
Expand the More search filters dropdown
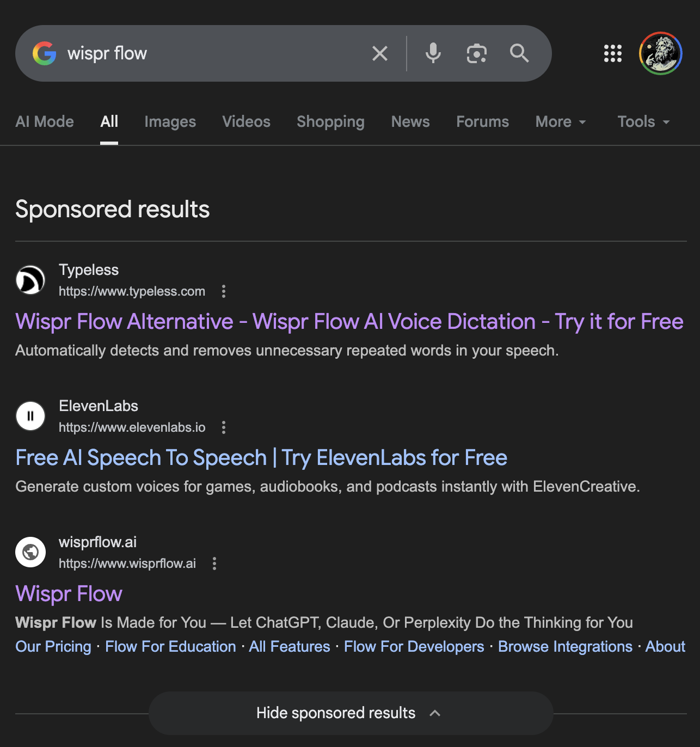(x=561, y=121)
